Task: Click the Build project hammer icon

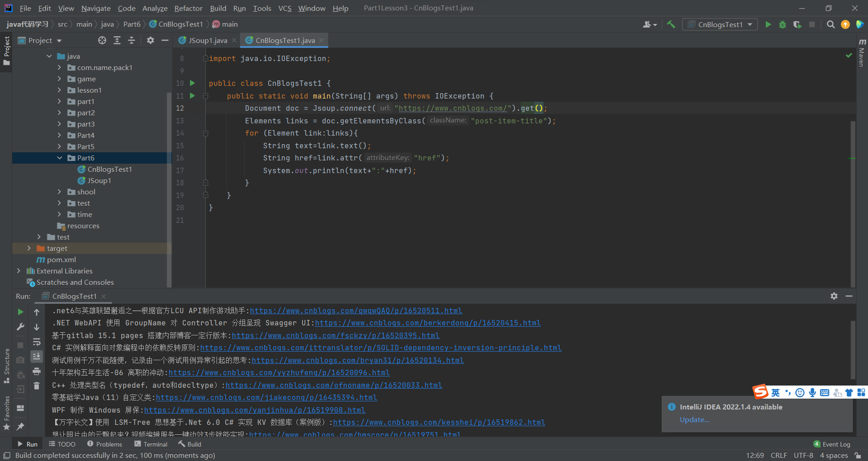Action: tap(671, 24)
